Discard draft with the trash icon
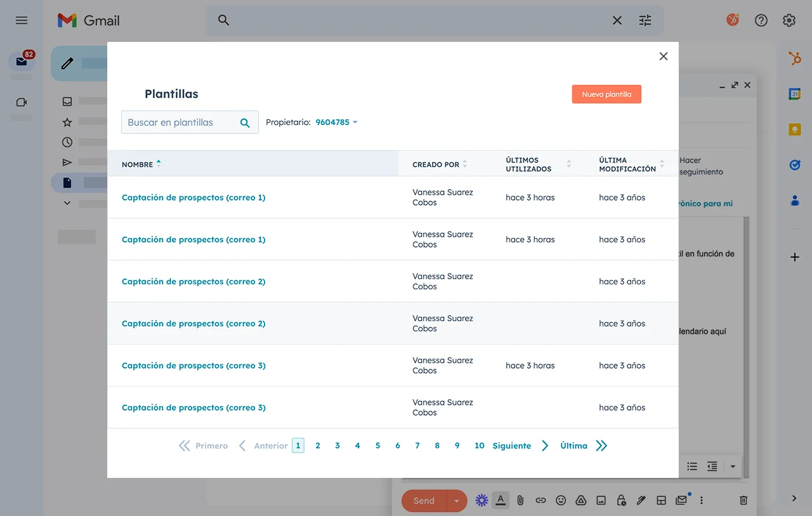The image size is (812, 516). (x=743, y=501)
